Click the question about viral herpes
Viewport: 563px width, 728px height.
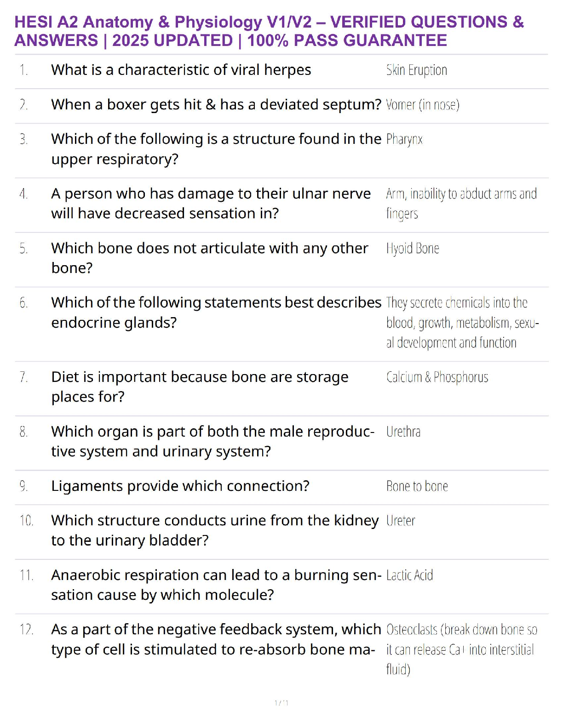click(181, 70)
